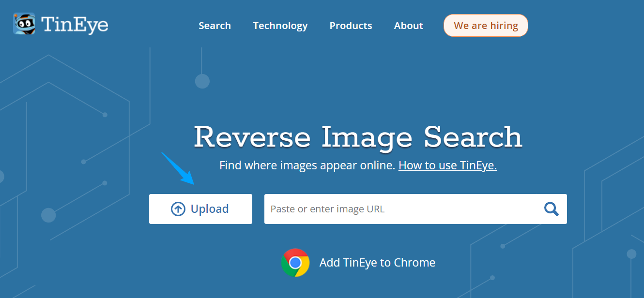Viewport: 644px width, 298px height.
Task: Click the Find where images appear online text
Action: [307, 165]
